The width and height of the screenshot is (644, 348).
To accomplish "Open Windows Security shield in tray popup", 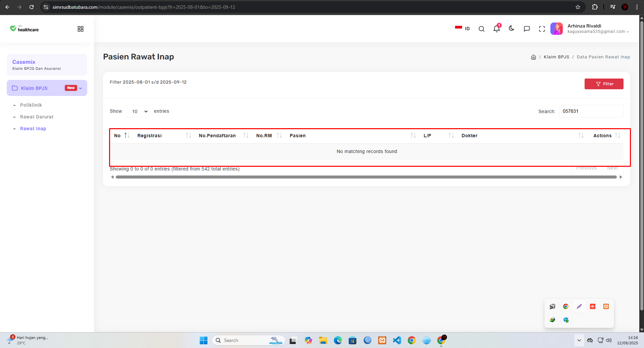I will click(566, 320).
